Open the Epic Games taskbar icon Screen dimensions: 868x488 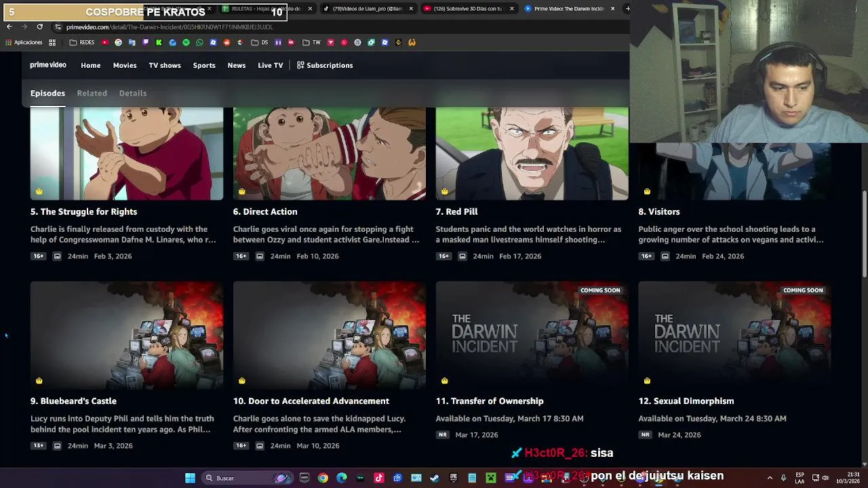click(x=453, y=478)
